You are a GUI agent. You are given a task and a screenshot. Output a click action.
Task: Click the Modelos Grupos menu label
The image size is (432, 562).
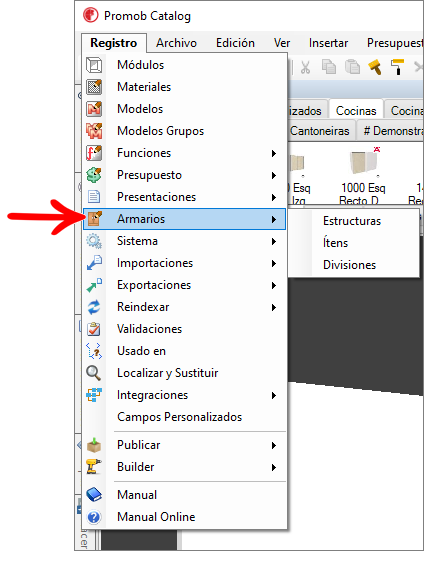[161, 131]
